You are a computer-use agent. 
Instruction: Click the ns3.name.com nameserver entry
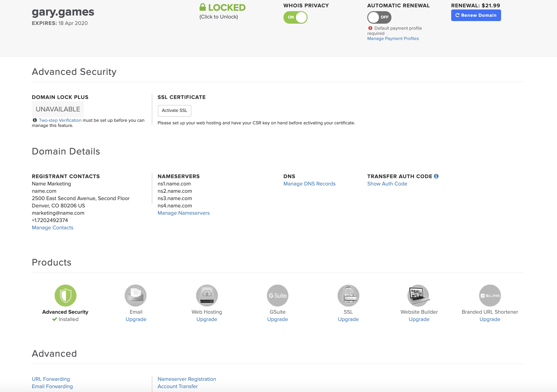pos(175,198)
